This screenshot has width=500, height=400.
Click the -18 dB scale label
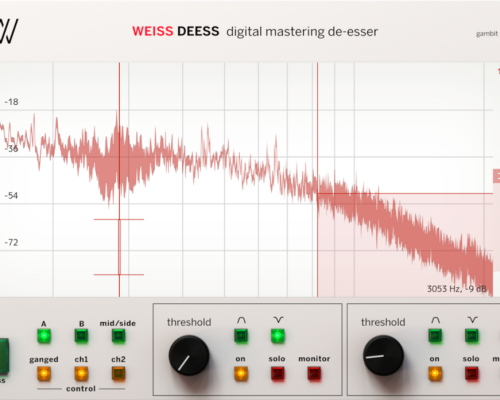click(x=12, y=102)
